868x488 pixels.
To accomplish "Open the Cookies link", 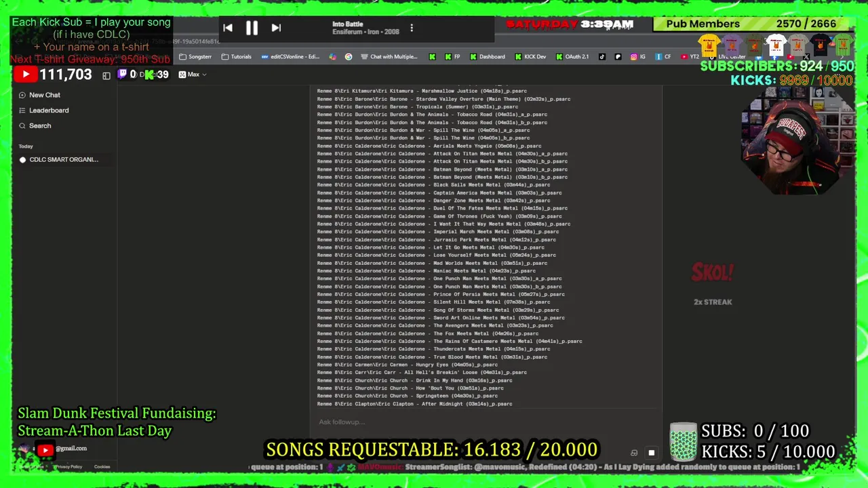I will [102, 467].
